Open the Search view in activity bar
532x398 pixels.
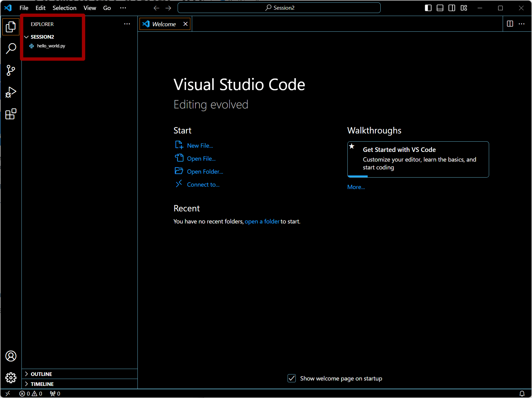11,48
